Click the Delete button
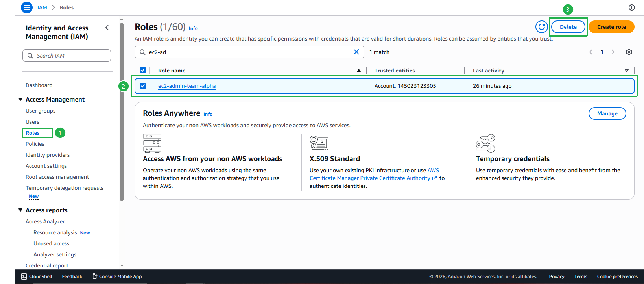This screenshot has height=284, width=644. coord(568,27)
